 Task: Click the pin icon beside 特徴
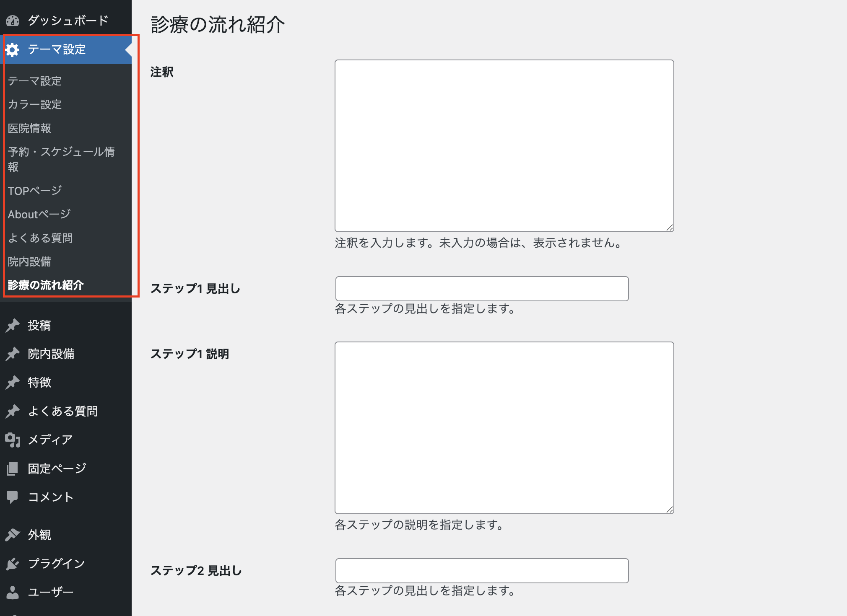tap(13, 383)
